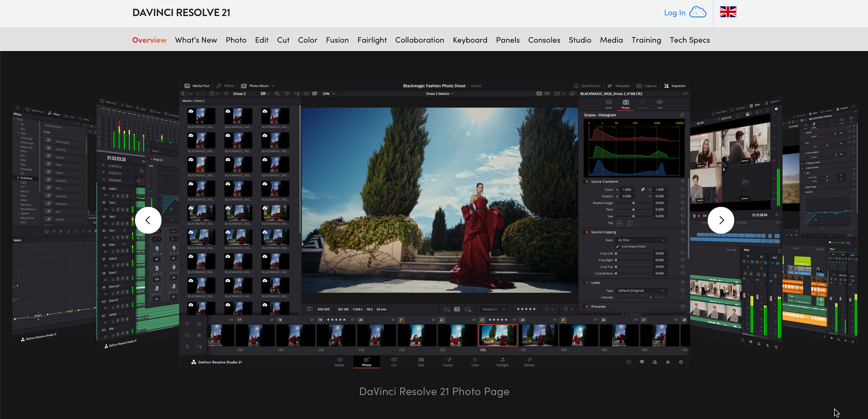Open the Effects panel beside Media Pool
Screen dimensions: 868x419
tap(225, 85)
